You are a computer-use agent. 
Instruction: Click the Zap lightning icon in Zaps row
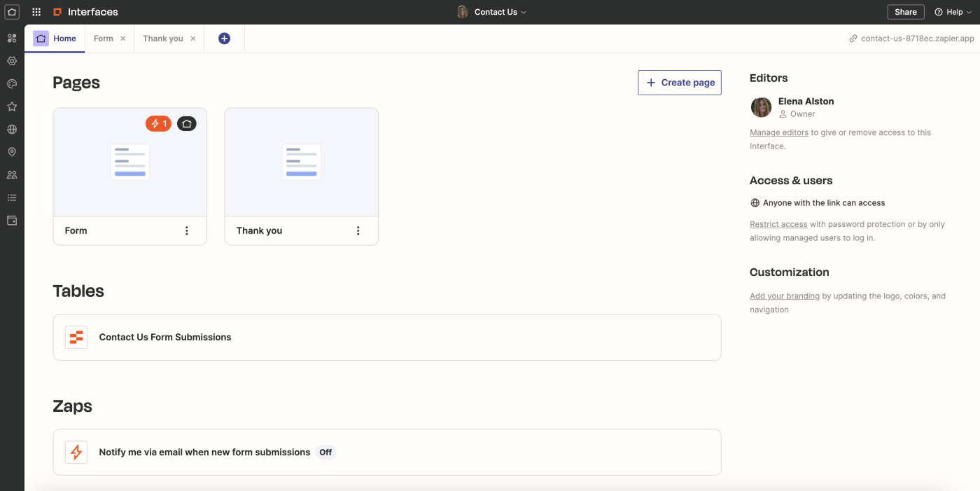point(76,452)
